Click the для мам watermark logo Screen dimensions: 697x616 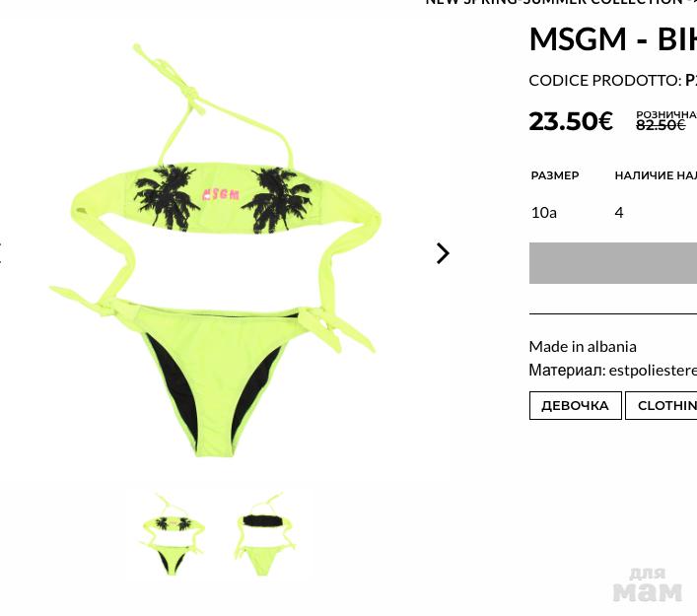tap(647, 584)
